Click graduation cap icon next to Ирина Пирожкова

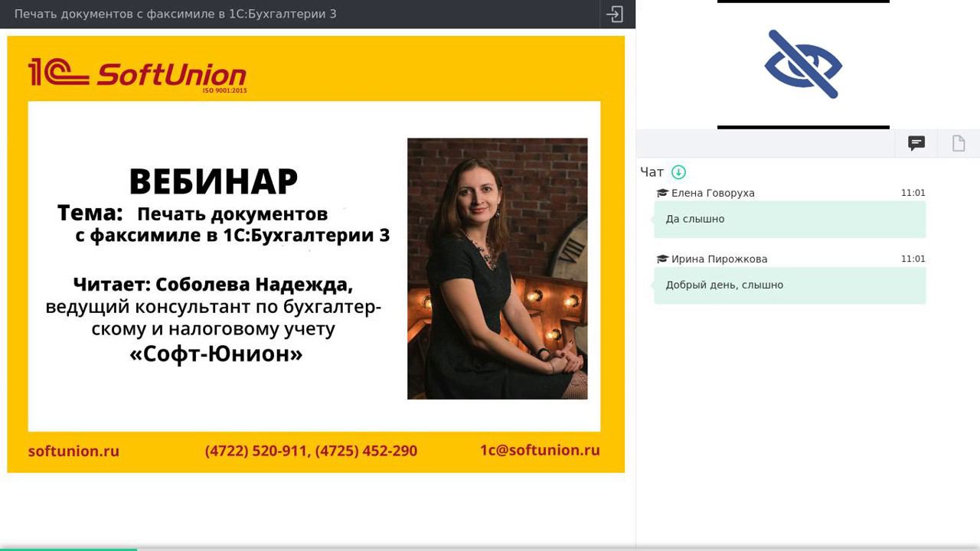pyautogui.click(x=662, y=259)
